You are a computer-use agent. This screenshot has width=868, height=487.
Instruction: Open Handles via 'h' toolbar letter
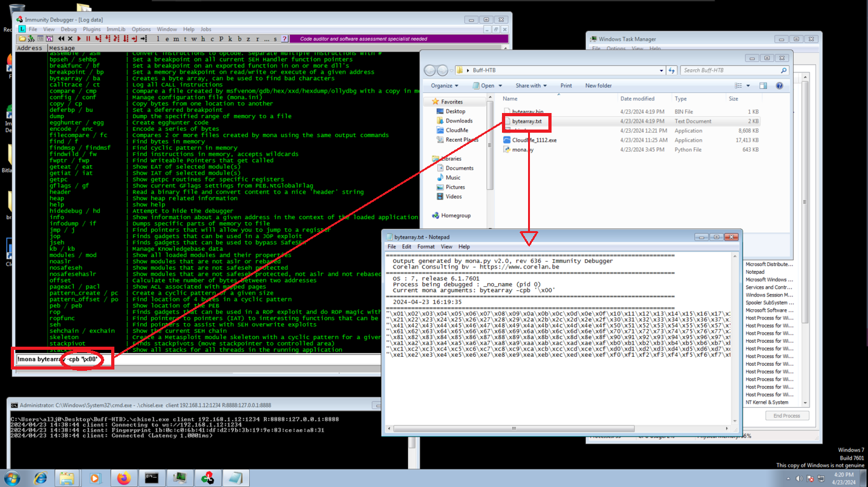click(203, 39)
